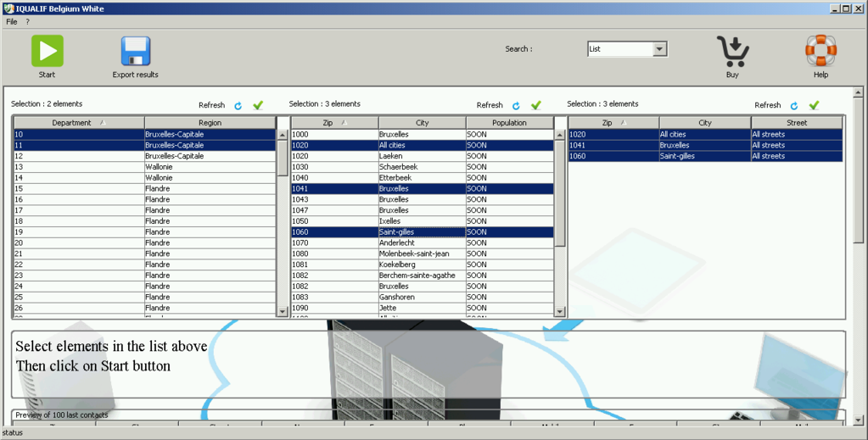The image size is (868, 440).
Task: Select department 14 Wallonie row
Action: tap(144, 178)
